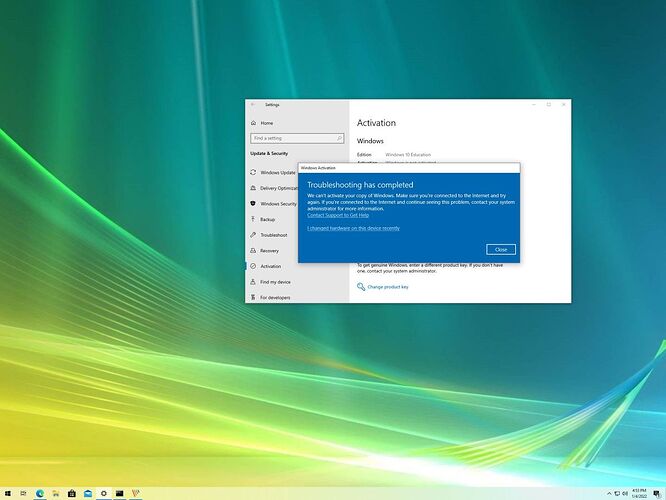Open the notification center icon
666x500 pixels.
657,493
